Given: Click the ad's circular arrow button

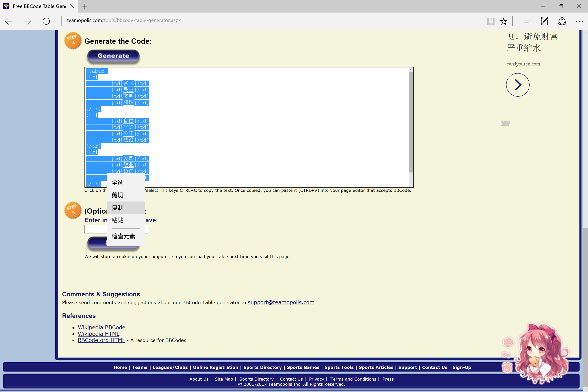Looking at the screenshot, I should pyautogui.click(x=517, y=85).
